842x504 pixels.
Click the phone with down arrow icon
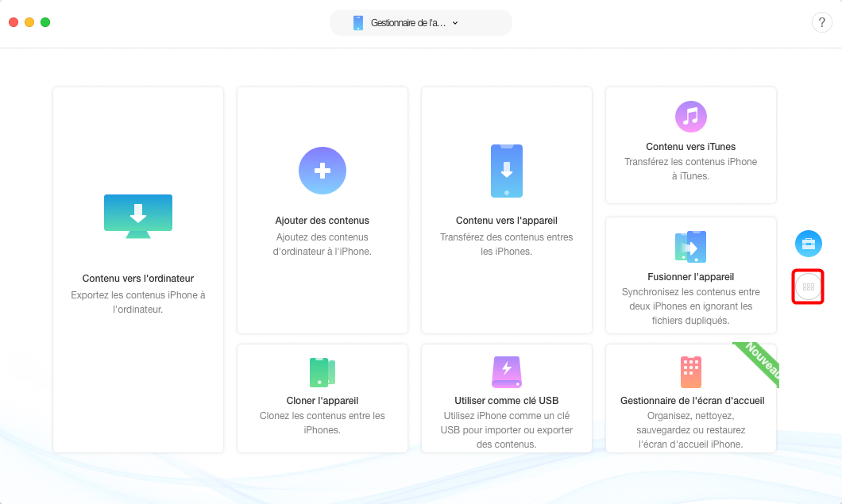tap(506, 171)
